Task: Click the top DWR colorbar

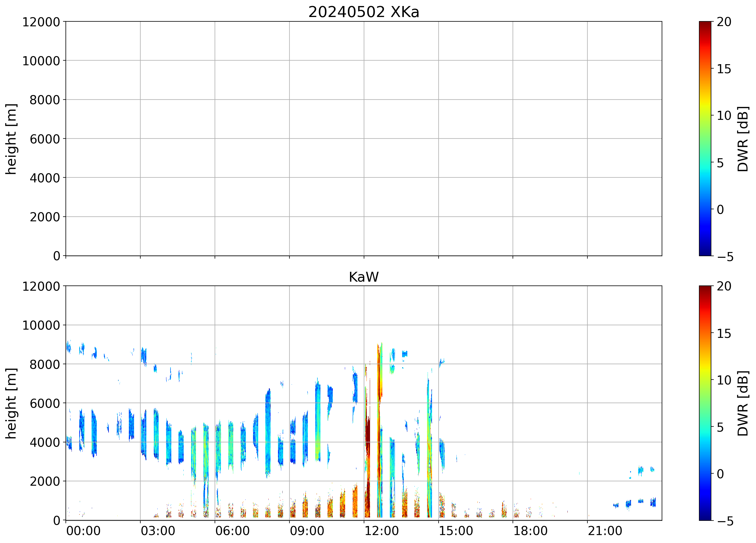Action: tap(705, 138)
